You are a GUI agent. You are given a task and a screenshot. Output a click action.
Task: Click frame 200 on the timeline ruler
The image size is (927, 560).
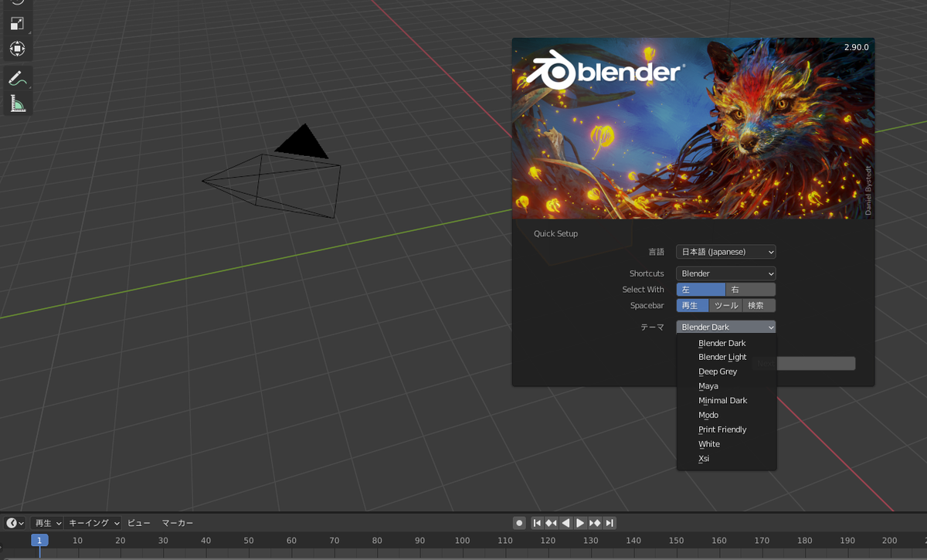[890, 541]
